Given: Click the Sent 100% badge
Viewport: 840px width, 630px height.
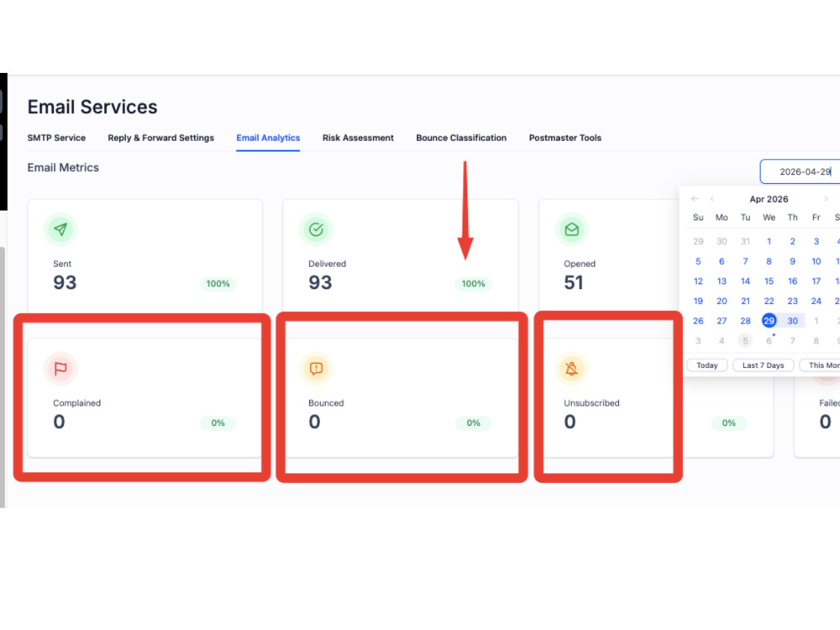Looking at the screenshot, I should point(218,283).
